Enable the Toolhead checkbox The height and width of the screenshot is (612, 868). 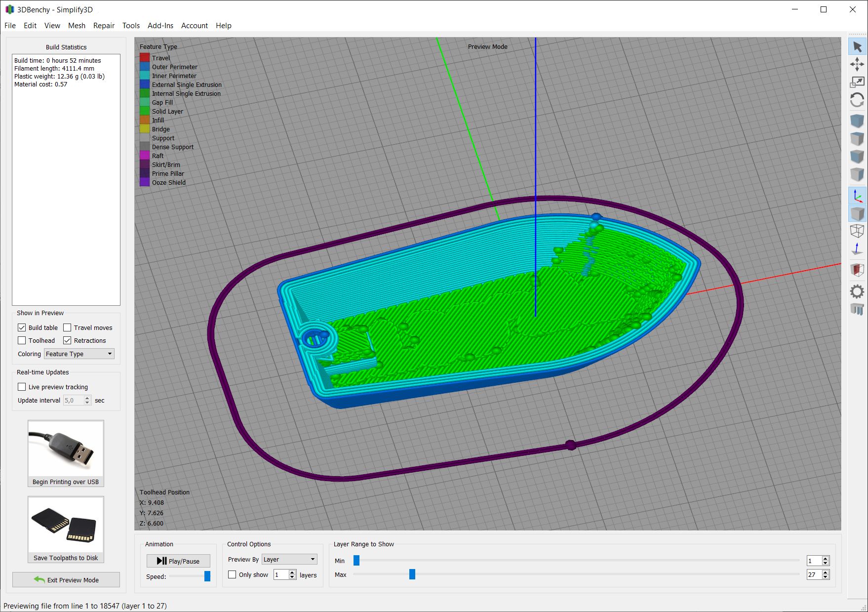(x=22, y=340)
